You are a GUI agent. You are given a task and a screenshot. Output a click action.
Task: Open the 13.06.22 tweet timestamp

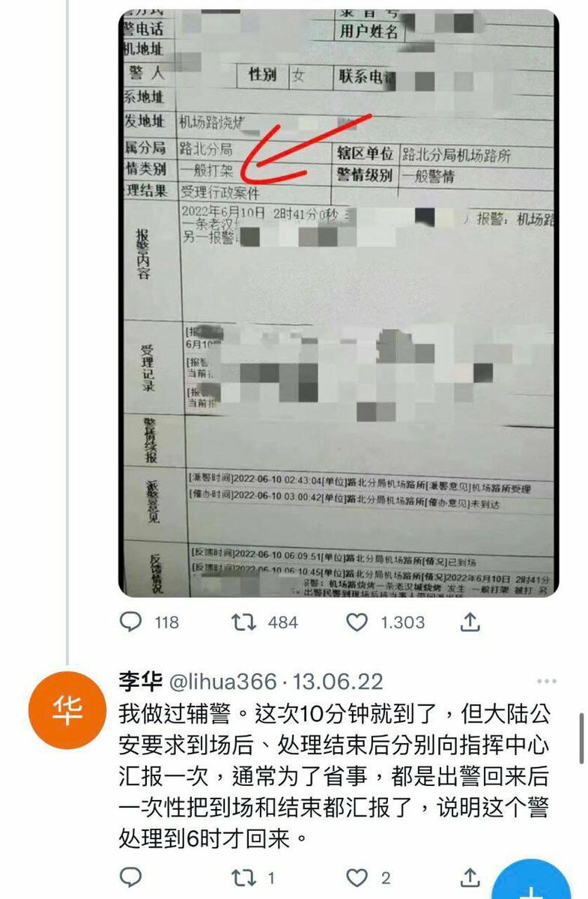click(x=337, y=682)
